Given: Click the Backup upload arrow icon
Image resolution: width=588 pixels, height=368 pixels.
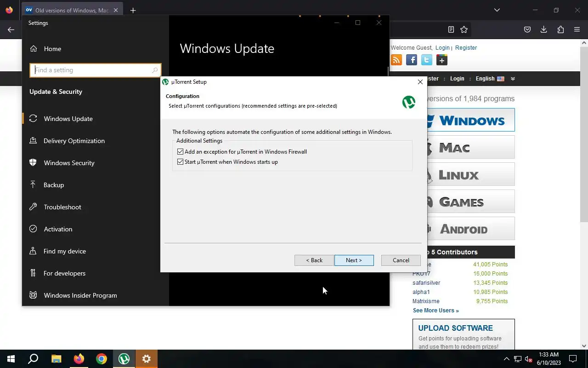Looking at the screenshot, I should point(33,184).
